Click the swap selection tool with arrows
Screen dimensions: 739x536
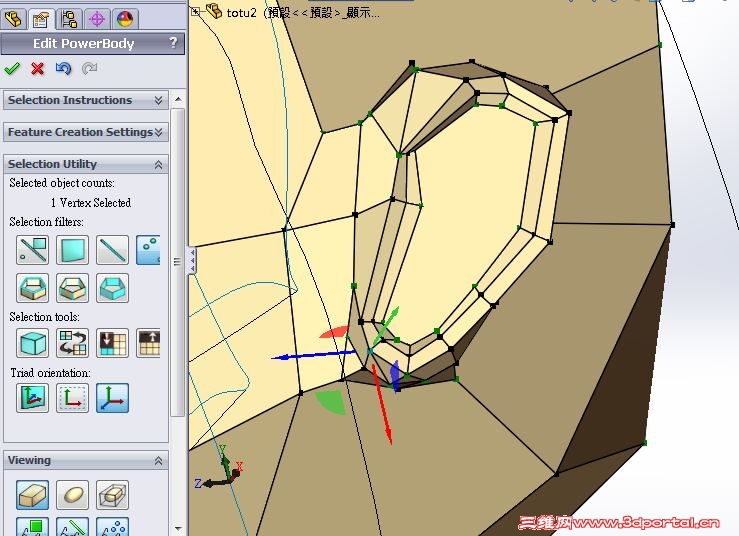73,343
